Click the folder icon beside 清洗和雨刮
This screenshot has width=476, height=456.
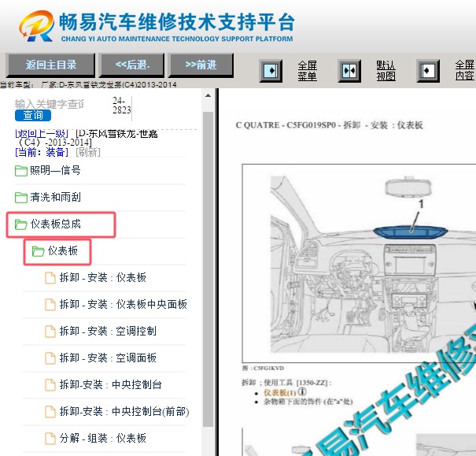[x=21, y=198]
